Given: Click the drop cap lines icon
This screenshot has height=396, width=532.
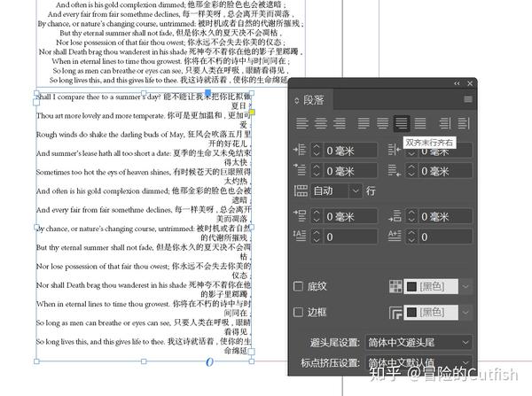Looking at the screenshot, I should (x=300, y=236).
